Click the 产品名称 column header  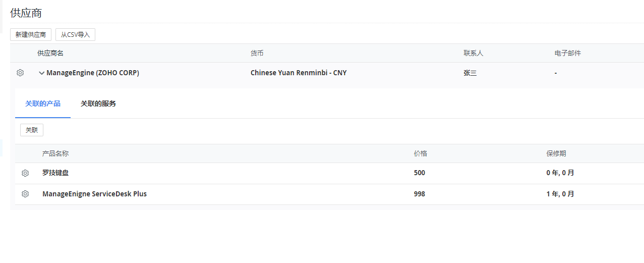[55, 153]
